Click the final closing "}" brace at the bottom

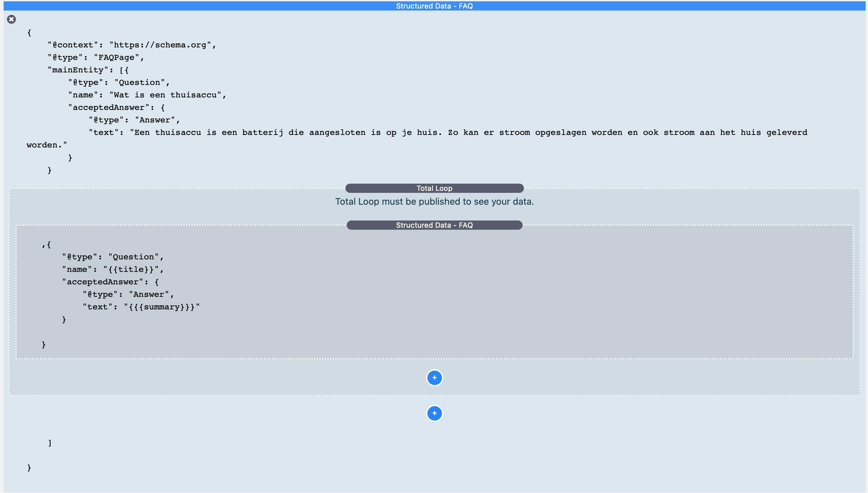[29, 468]
